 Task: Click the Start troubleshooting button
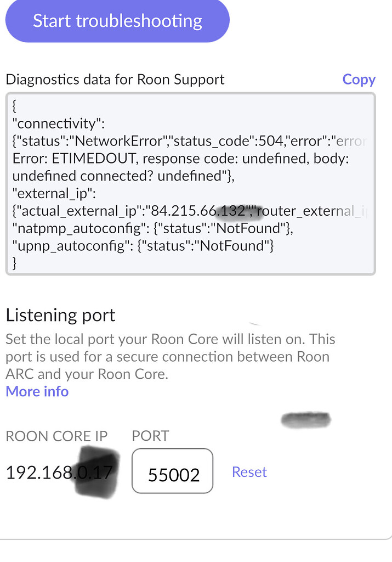(x=117, y=20)
